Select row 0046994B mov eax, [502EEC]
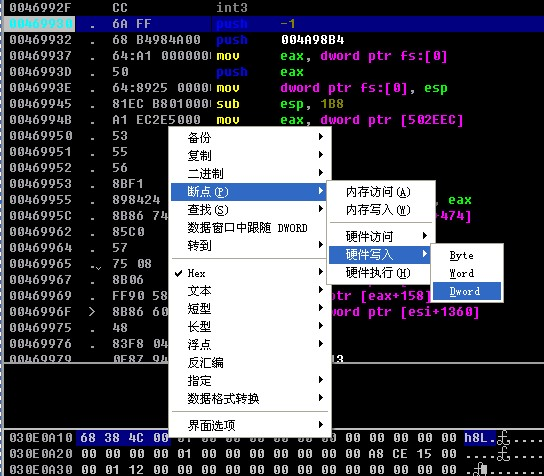This screenshot has height=476, width=544. (x=274, y=120)
